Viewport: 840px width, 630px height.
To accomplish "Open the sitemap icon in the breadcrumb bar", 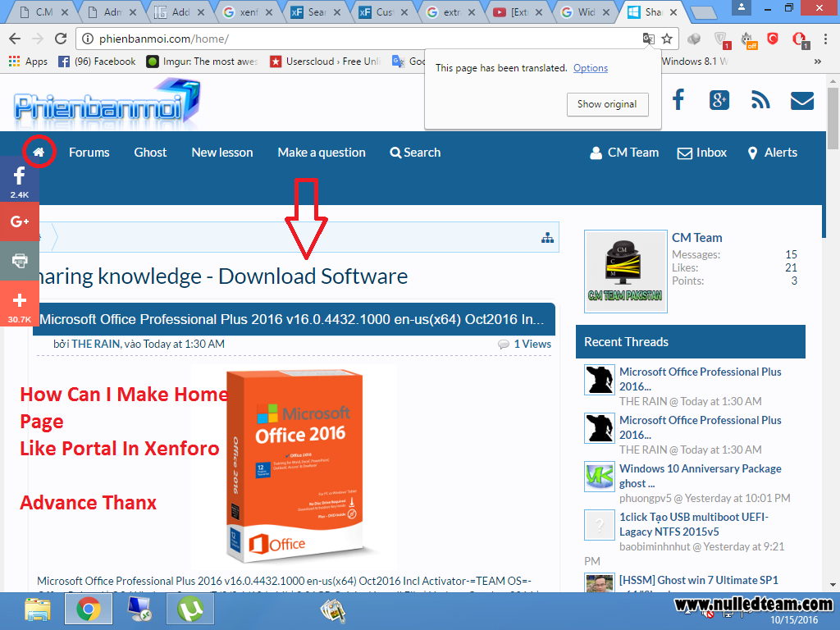I will click(x=547, y=238).
